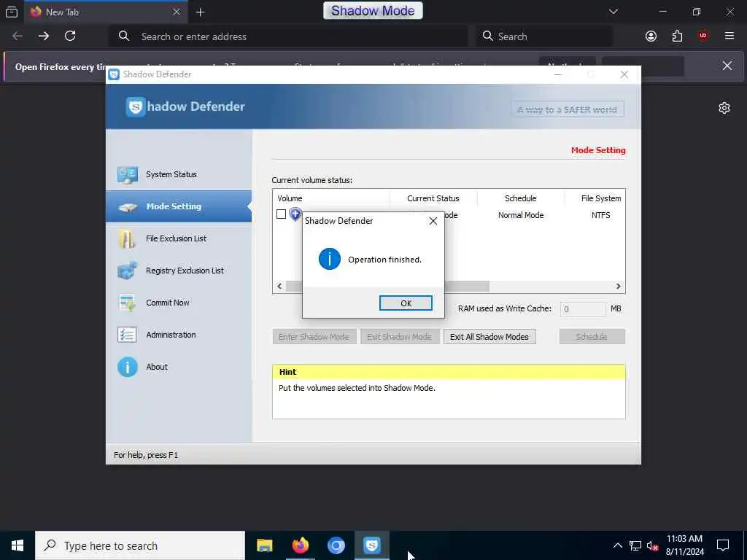Select the New Tab browser tab
Image resolution: width=747 pixels, height=560 pixels.
point(106,12)
